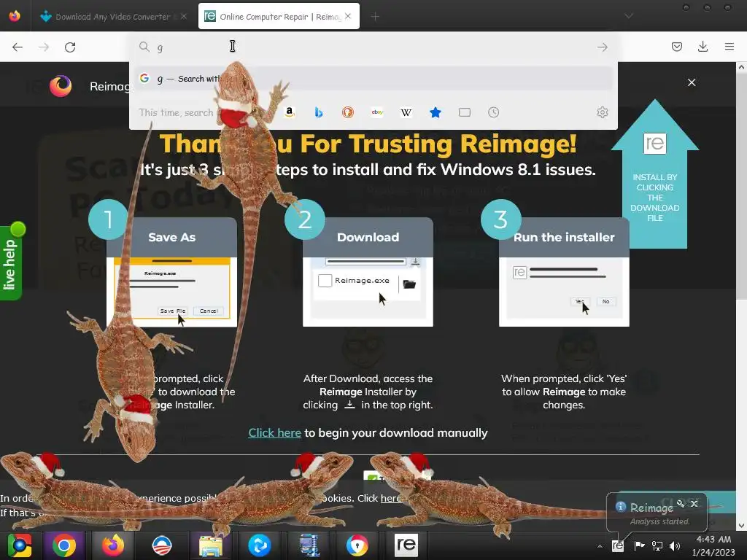Show hidden system tray icons
Screen dimensions: 747x560
pyautogui.click(x=600, y=546)
